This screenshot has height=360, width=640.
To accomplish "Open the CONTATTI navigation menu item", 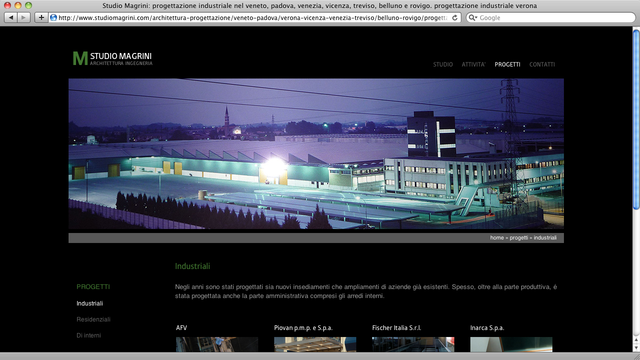I will (542, 64).
